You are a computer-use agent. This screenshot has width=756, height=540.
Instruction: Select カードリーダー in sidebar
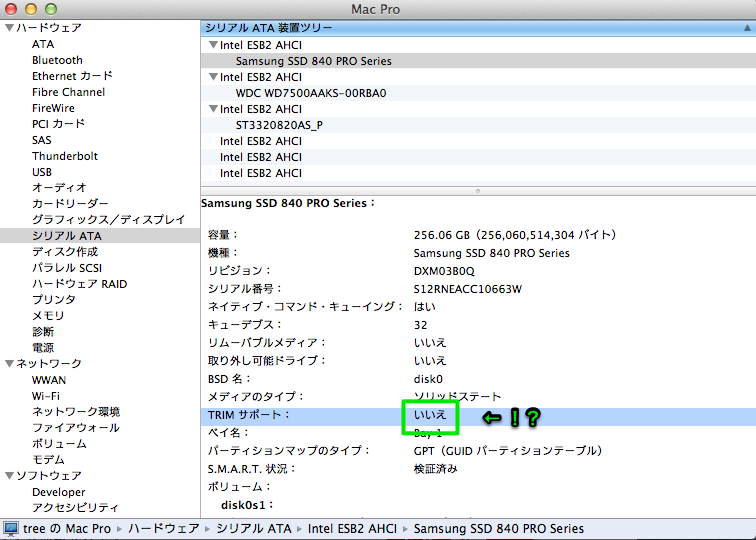70,203
